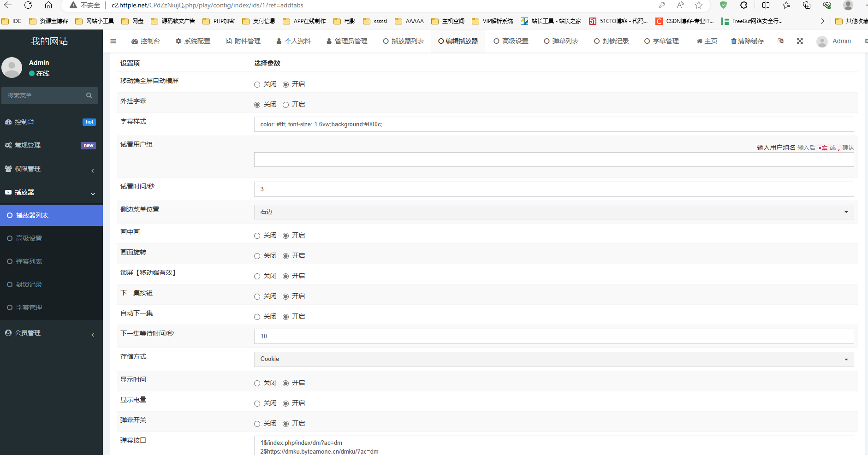Switch to 播放器列表 tab
Screen dimensions: 868x455
pyautogui.click(x=404, y=41)
